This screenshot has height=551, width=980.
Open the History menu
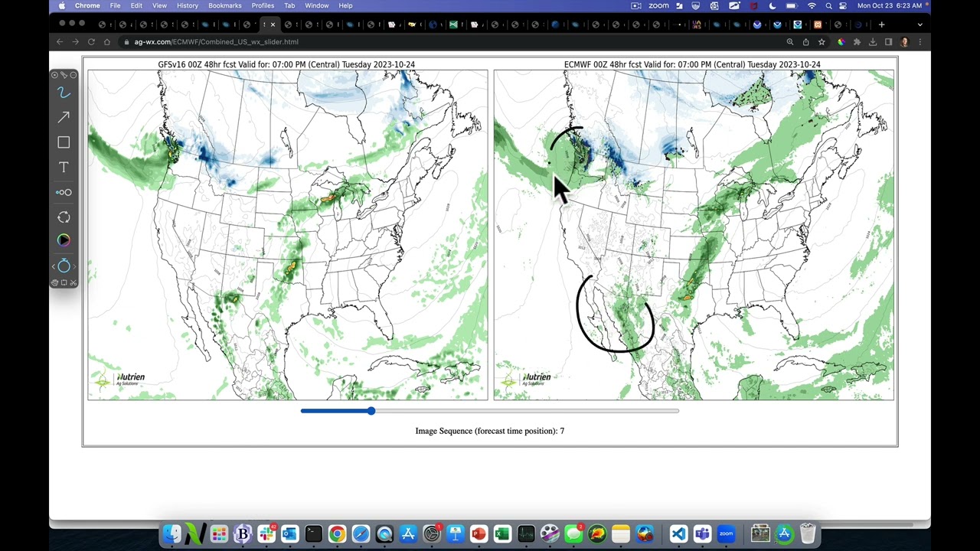pyautogui.click(x=188, y=5)
